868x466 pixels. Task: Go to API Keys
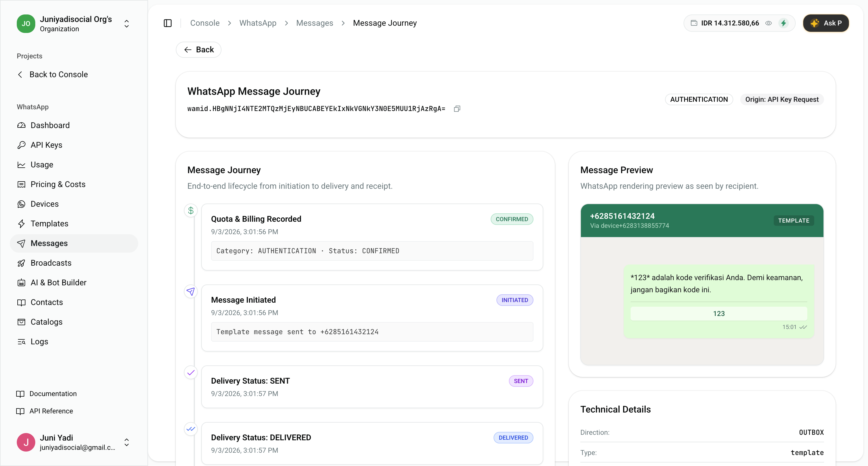[x=74, y=145]
